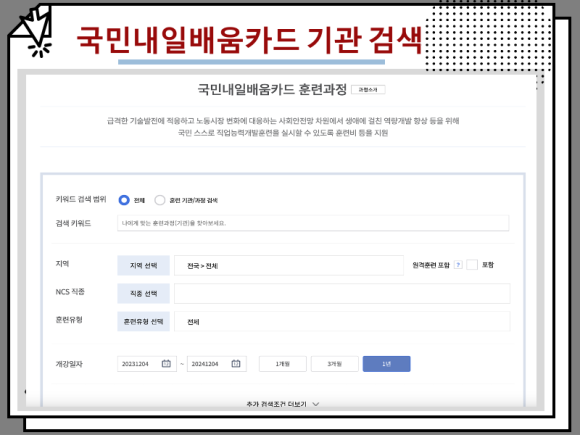This screenshot has width=580, height=435.
Task: Check the 원격훈련 포함 checkbox
Action: [x=472, y=265]
